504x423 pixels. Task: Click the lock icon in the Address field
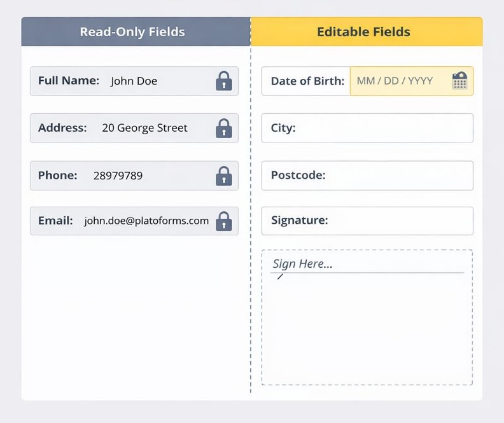pyautogui.click(x=223, y=128)
